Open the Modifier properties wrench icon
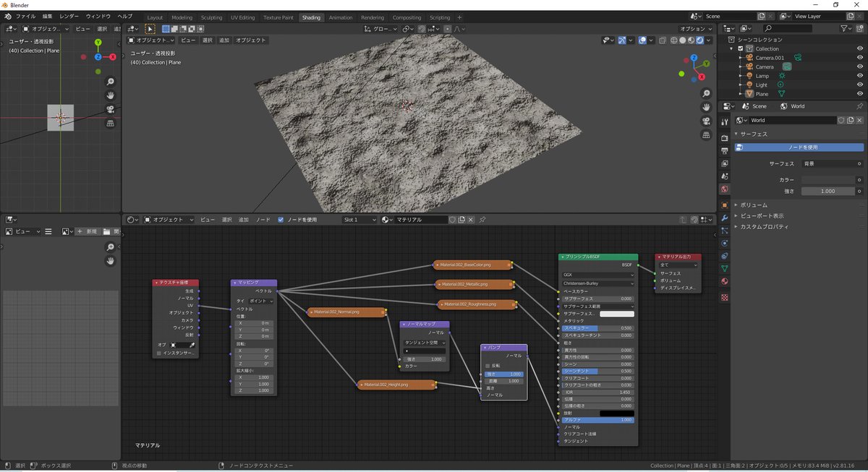The width and height of the screenshot is (868, 472). 725,218
